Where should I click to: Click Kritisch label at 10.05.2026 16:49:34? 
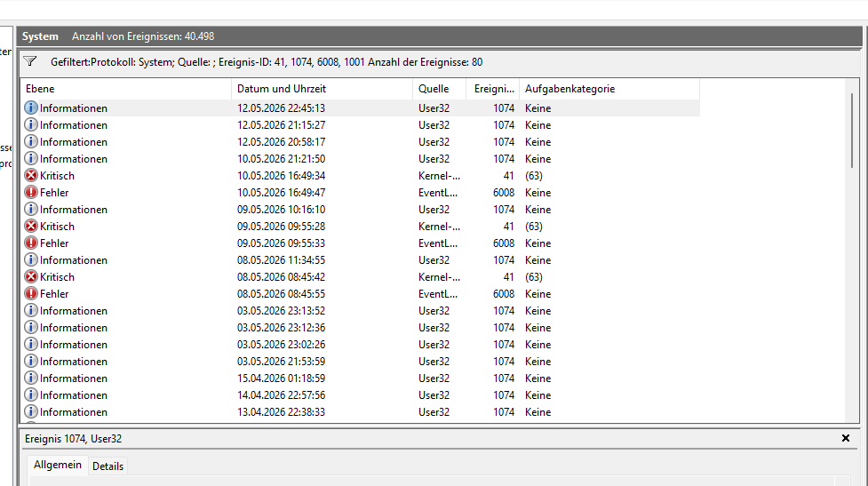click(x=57, y=175)
